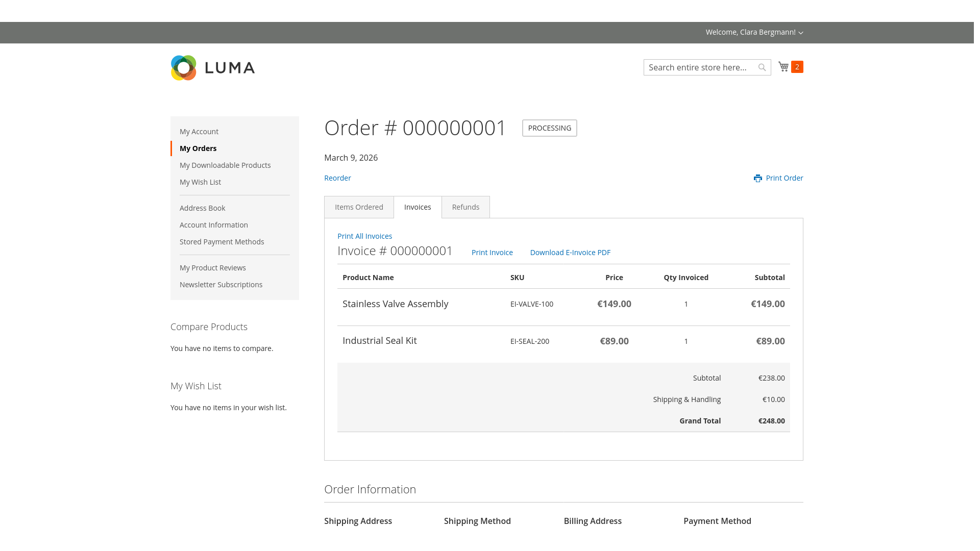Click the PROCESSING status badge
This screenshot has height=551, width=980.
(550, 128)
